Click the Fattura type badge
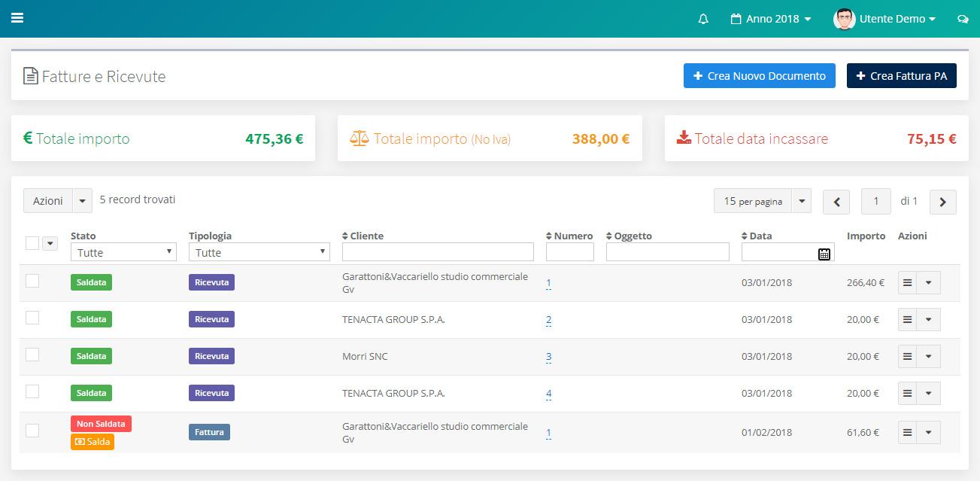Viewport: 980px width, 481px height. point(209,432)
